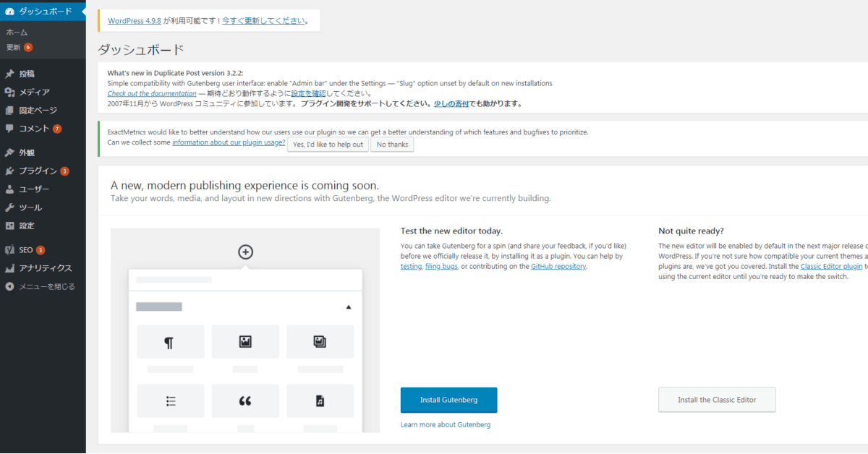Click メニューを閉じる to collapse sidebar
Viewport: 868px width, 454px height.
[x=43, y=286]
